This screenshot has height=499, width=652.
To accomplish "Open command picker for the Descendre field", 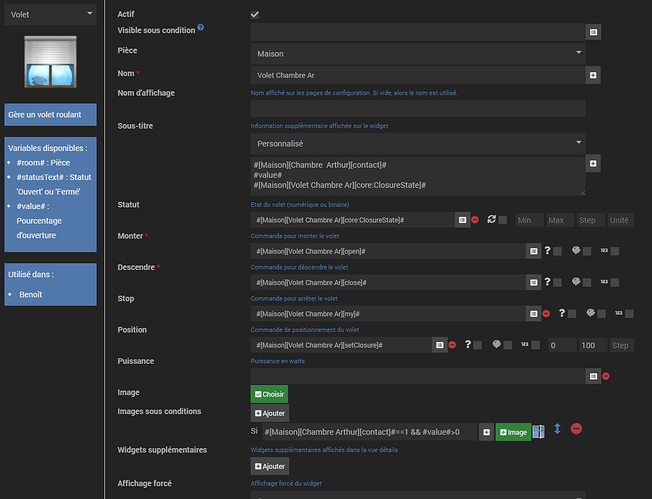I will 533,282.
